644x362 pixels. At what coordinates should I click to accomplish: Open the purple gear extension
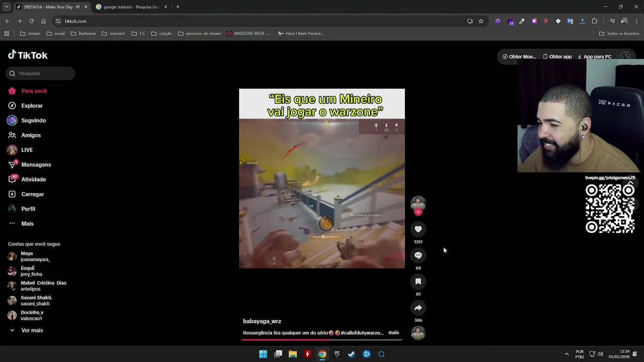pos(498,21)
